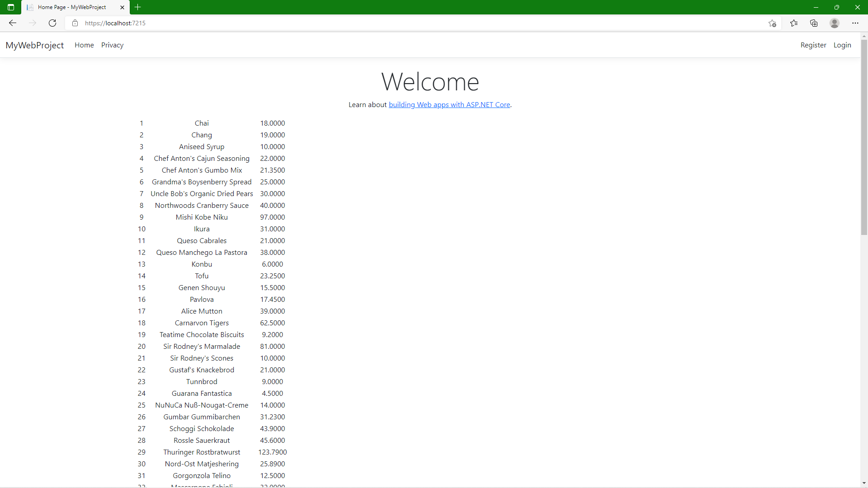Open the Privacy nav item
The width and height of the screenshot is (868, 488).
pyautogui.click(x=112, y=45)
